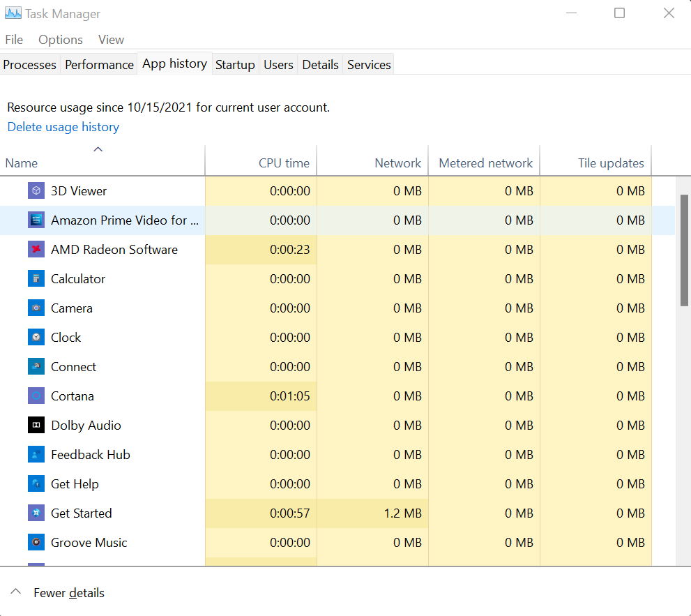
Task: Click the 1.2 MB Network cell
Action: [x=372, y=513]
